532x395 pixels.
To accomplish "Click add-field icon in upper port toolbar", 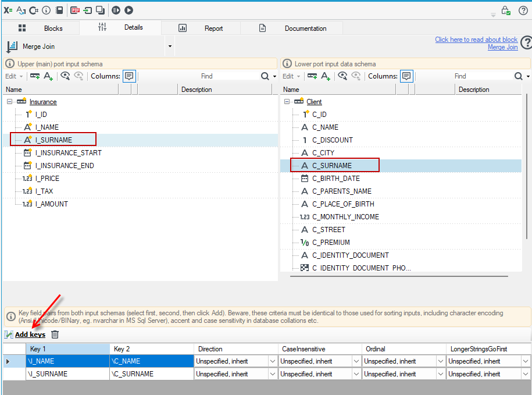I will pos(35,76).
